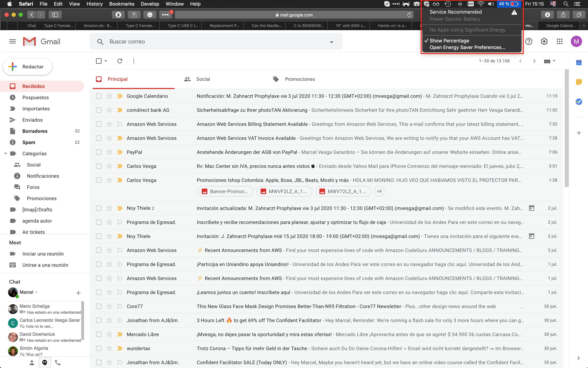Click the Redactar compose button

(x=27, y=67)
